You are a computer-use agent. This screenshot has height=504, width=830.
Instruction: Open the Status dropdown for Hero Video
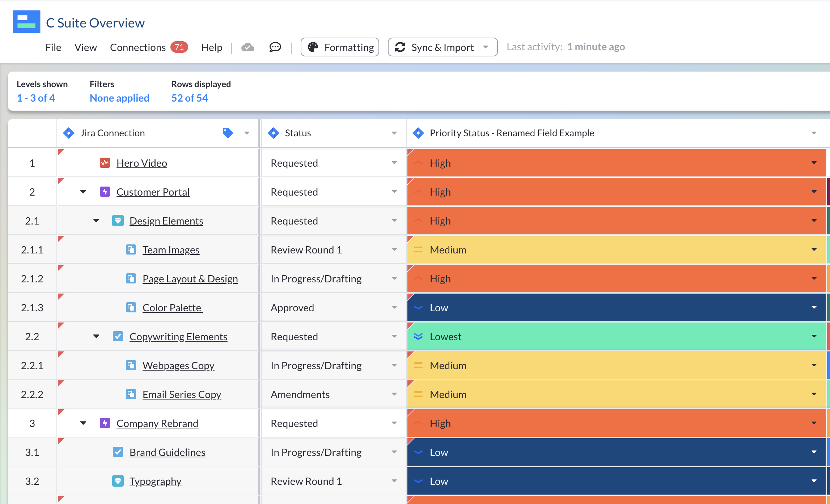394,163
